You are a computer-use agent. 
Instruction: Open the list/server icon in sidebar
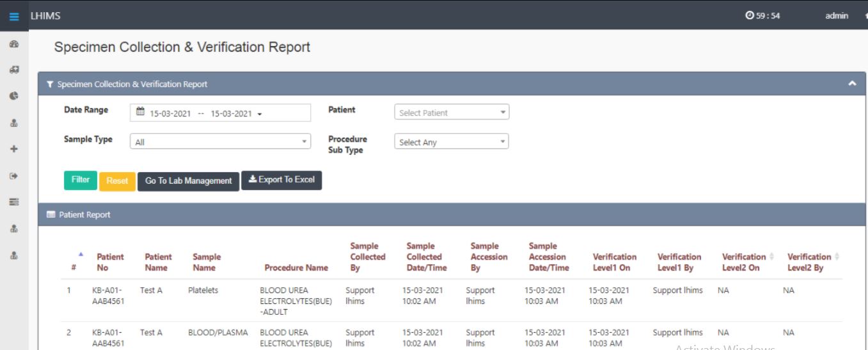click(13, 202)
